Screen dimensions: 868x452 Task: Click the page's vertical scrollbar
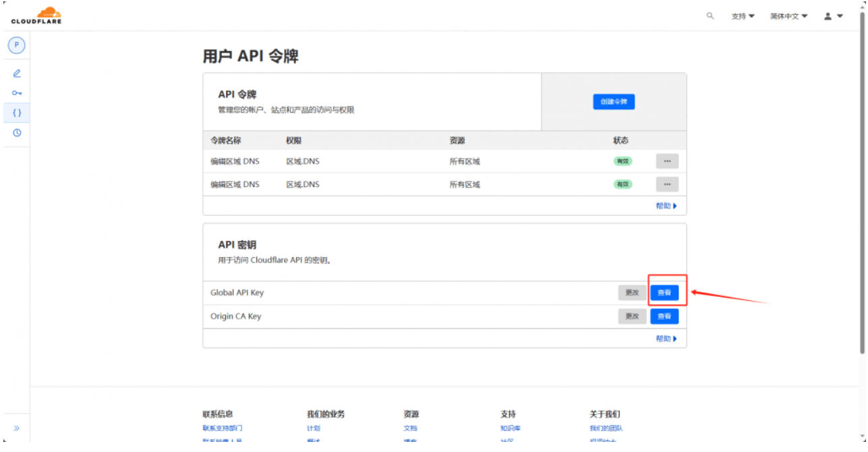click(863, 182)
